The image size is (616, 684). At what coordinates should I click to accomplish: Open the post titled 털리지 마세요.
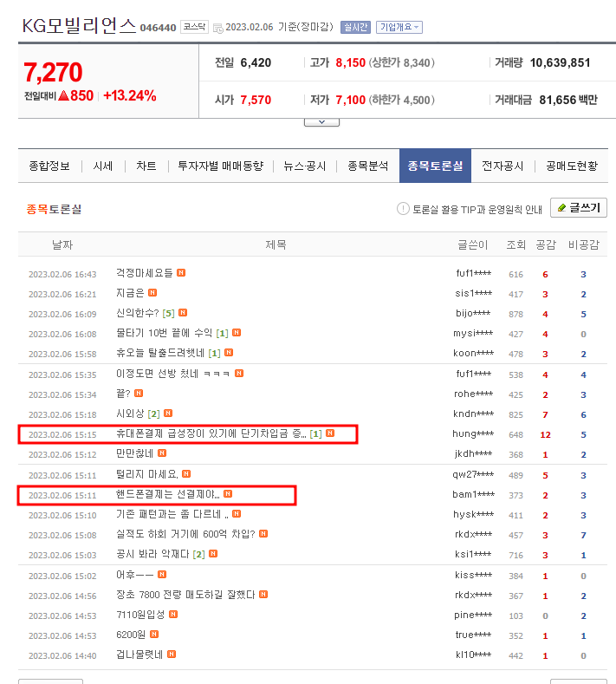(147, 473)
